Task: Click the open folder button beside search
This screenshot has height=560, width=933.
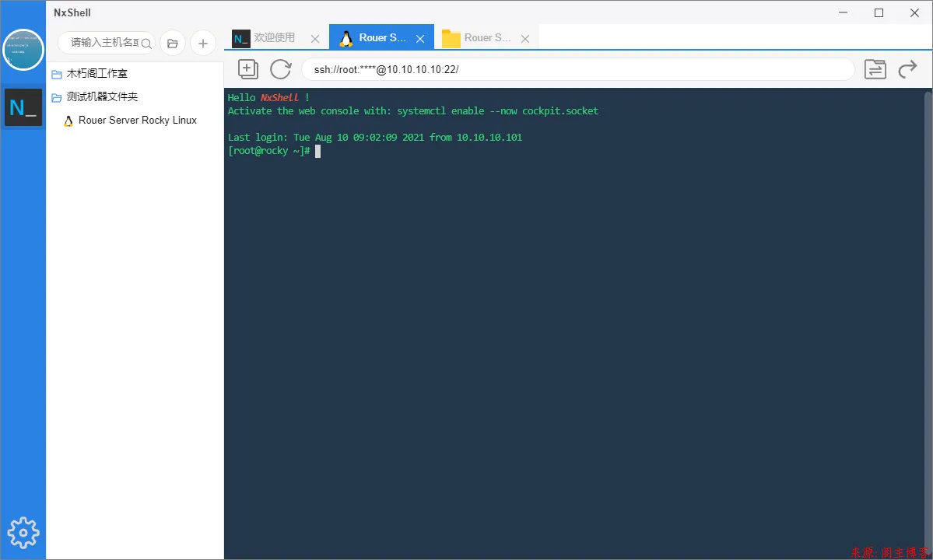Action: (173, 44)
